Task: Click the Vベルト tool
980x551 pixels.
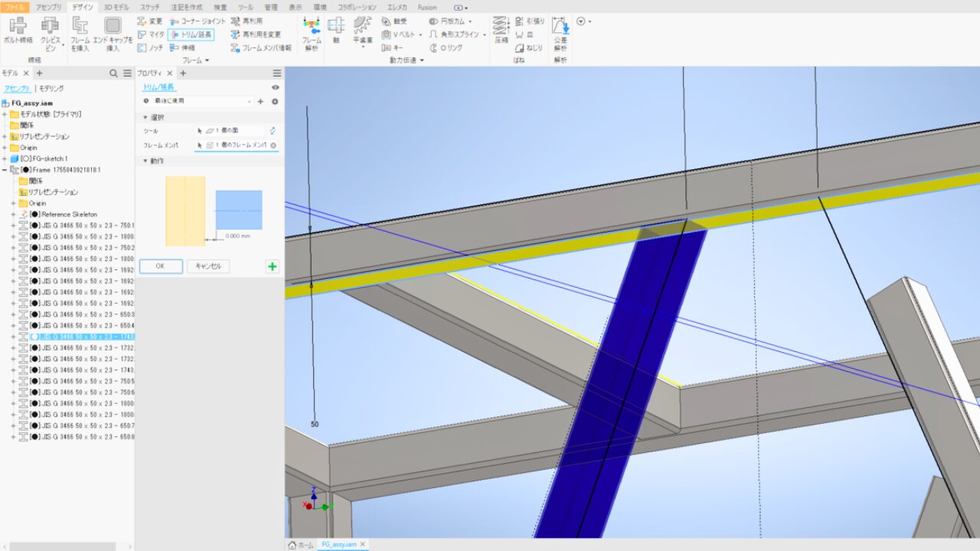Action: tap(399, 34)
